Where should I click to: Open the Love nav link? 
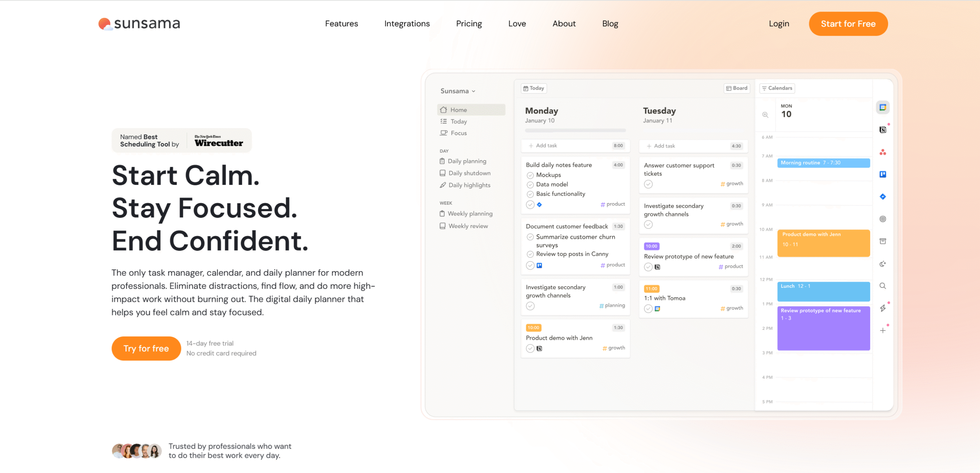click(x=517, y=24)
